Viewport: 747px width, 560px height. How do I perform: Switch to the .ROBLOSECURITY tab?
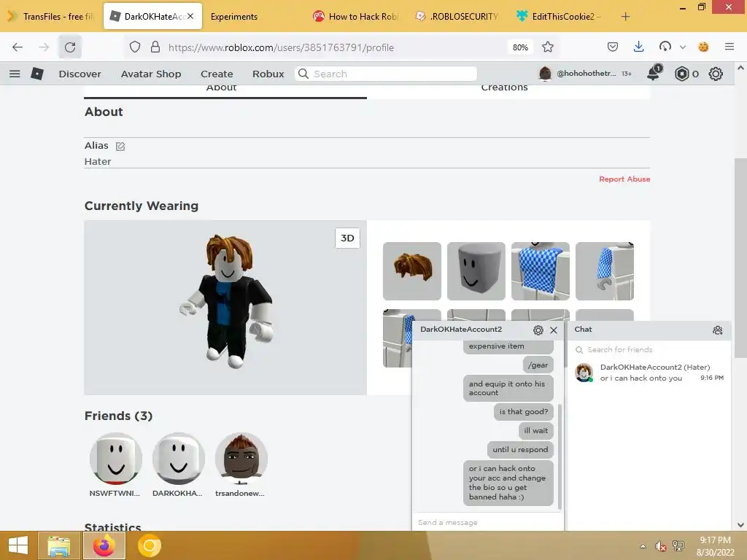[x=457, y=17]
